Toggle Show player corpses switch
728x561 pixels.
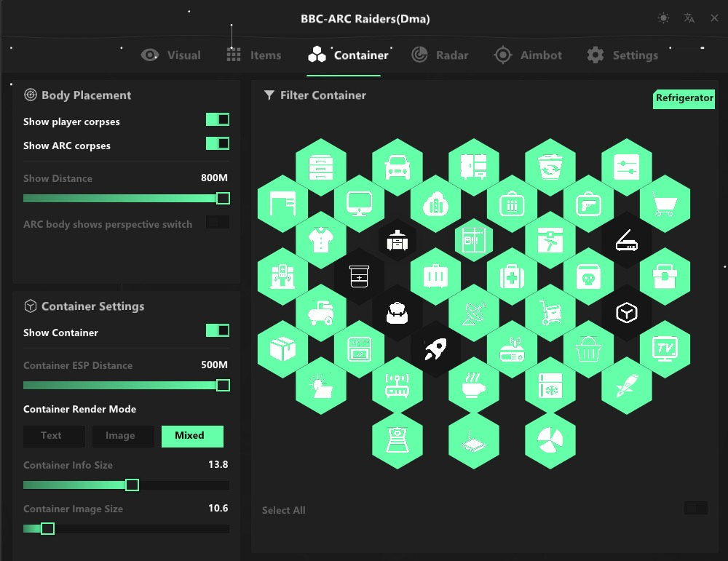click(x=218, y=119)
